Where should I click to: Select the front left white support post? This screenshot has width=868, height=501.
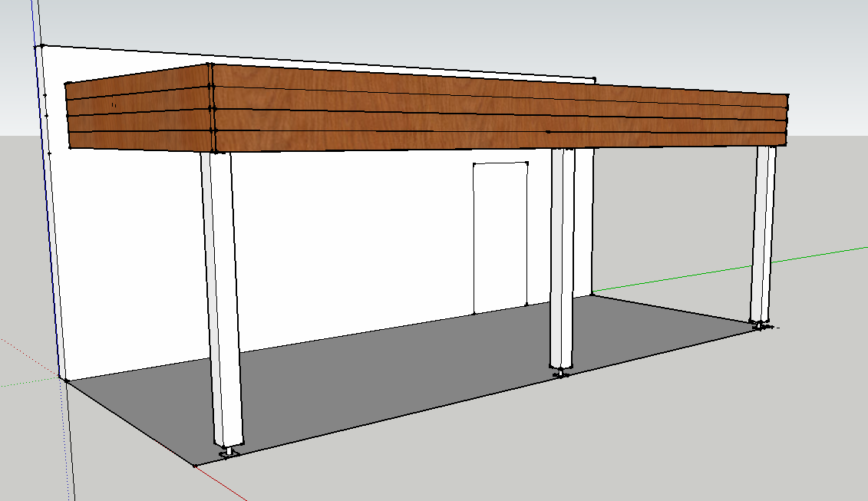pyautogui.click(x=222, y=299)
